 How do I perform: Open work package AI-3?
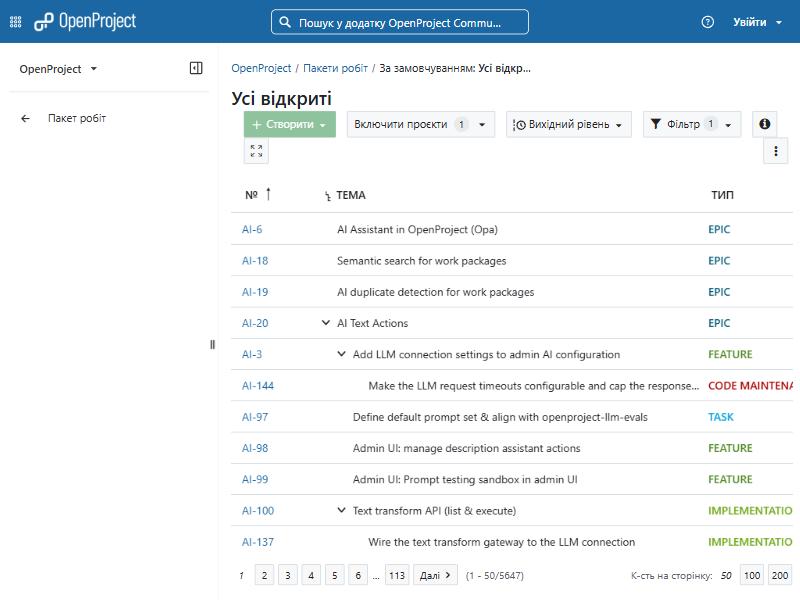point(252,354)
